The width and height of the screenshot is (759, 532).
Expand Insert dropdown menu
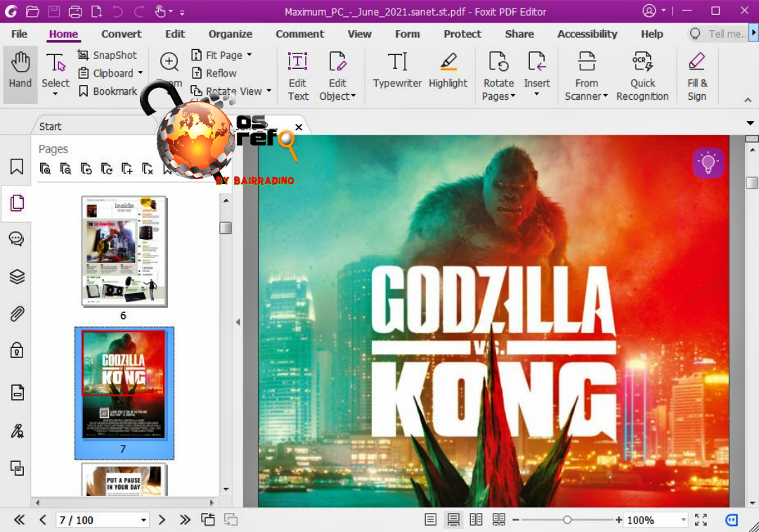[x=536, y=94]
